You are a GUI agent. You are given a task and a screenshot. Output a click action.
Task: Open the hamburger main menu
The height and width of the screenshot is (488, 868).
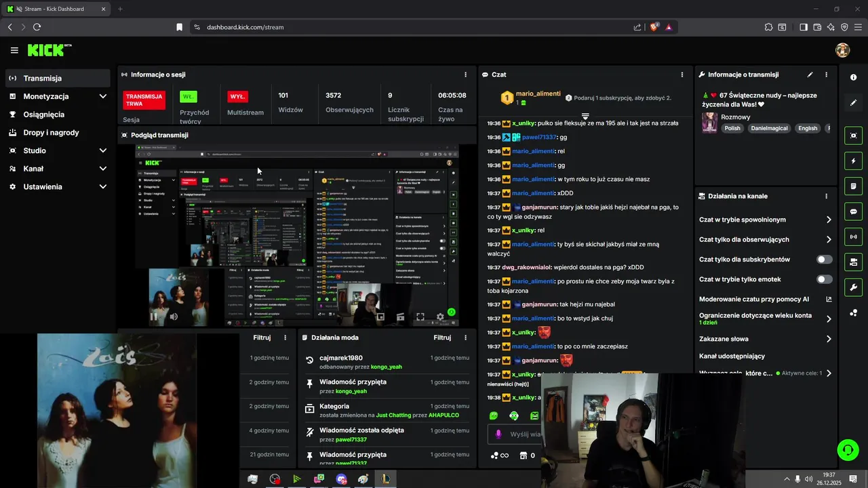pos(14,50)
